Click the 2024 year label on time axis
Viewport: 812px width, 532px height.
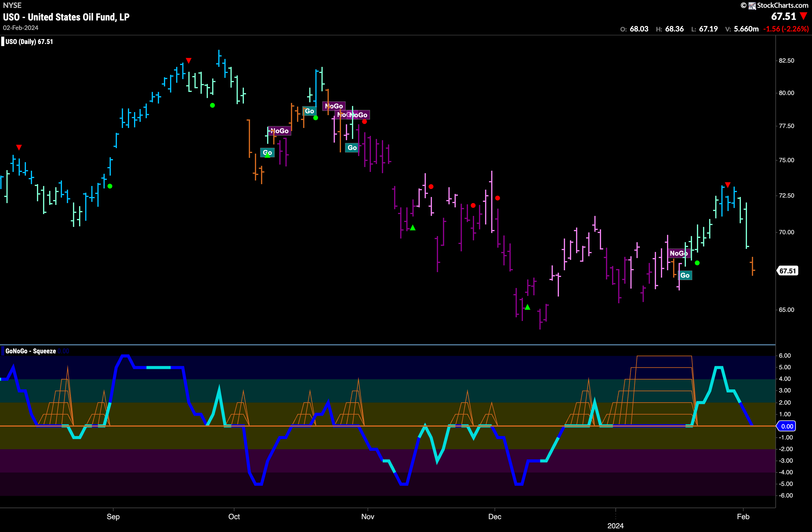click(615, 526)
